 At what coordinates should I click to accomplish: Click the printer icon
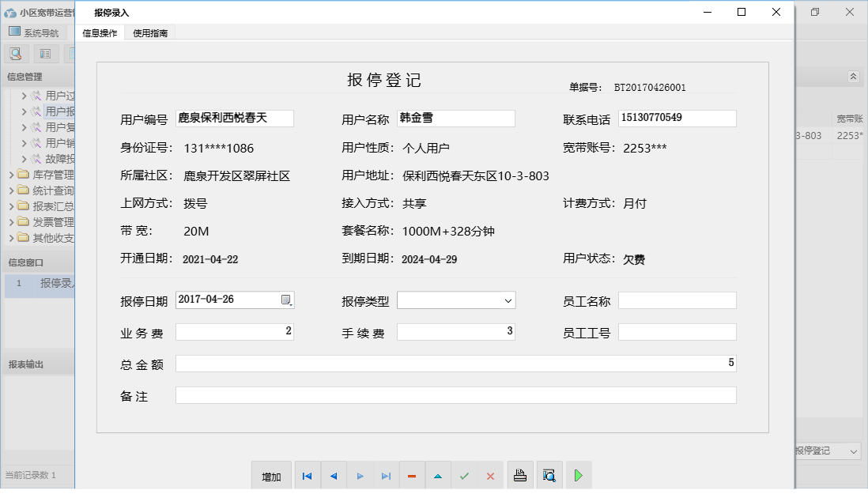tap(520, 476)
